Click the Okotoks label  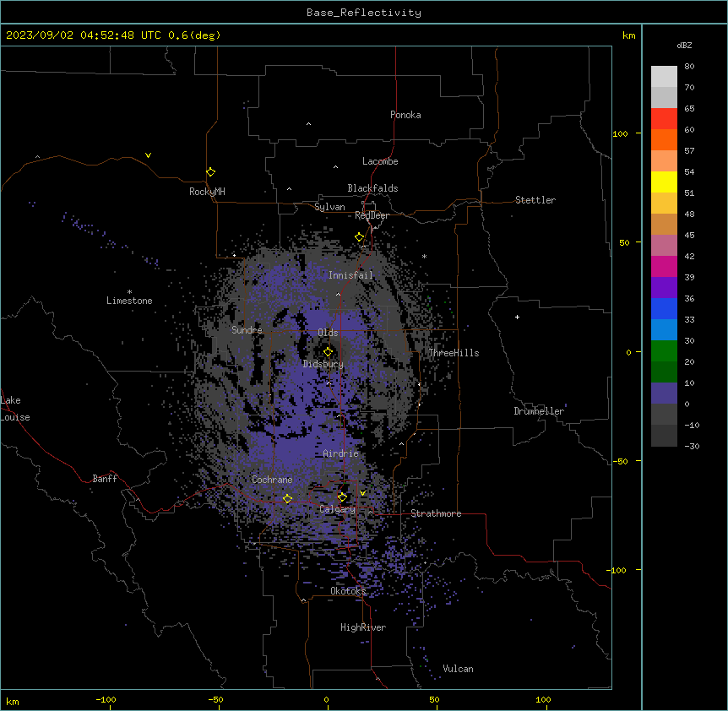pos(348,591)
